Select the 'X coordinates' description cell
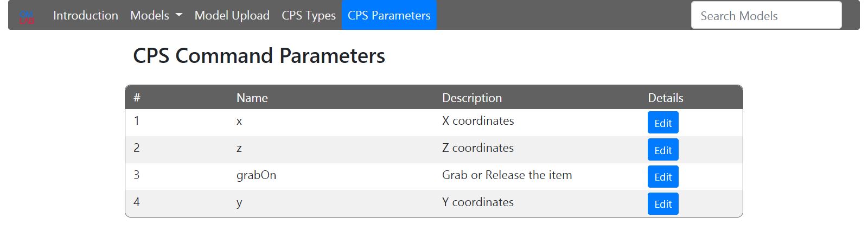Viewport: 868px width, 230px height. (478, 120)
